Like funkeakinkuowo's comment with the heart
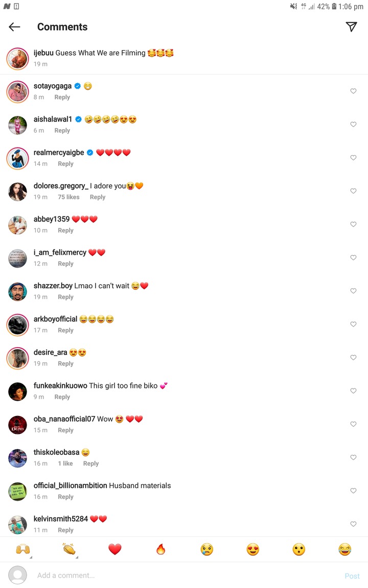 click(x=353, y=391)
